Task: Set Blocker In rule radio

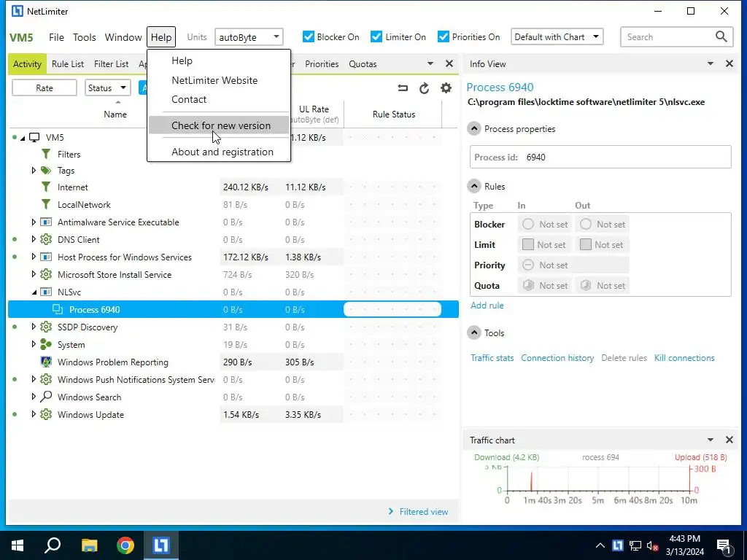Action: pyautogui.click(x=528, y=224)
